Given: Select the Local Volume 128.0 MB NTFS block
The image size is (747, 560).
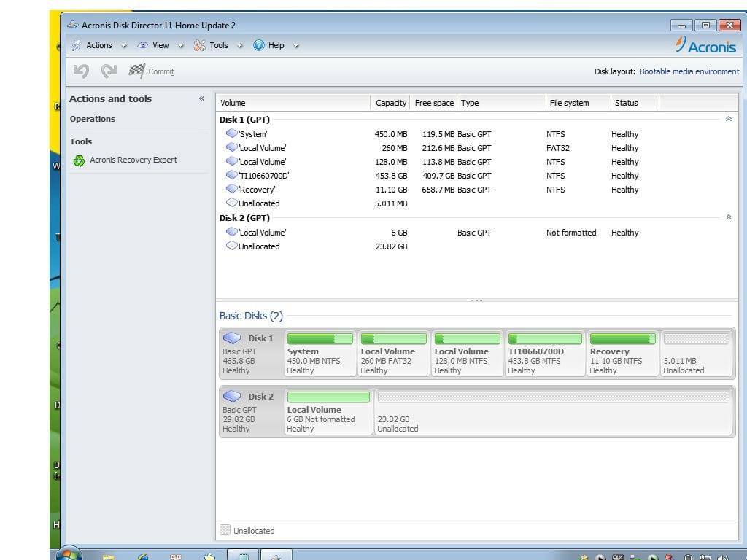Looking at the screenshot, I should 468,354.
